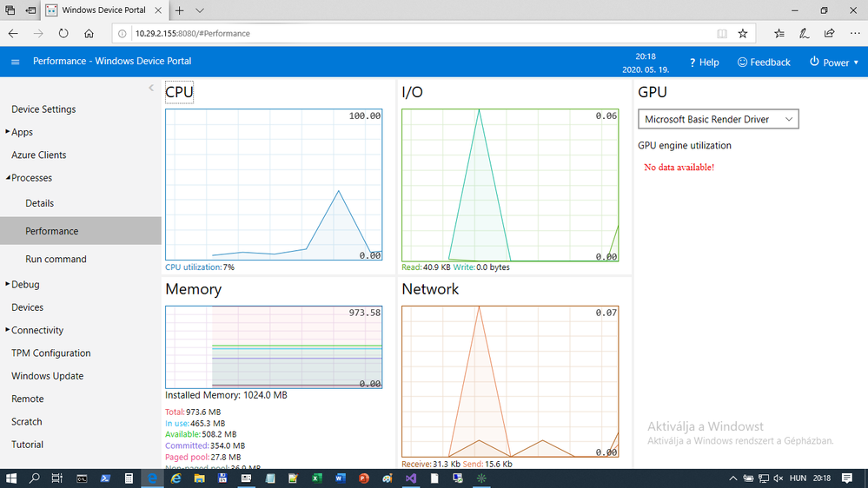
Task: Open PowerShell from taskbar
Action: pyautogui.click(x=105, y=478)
